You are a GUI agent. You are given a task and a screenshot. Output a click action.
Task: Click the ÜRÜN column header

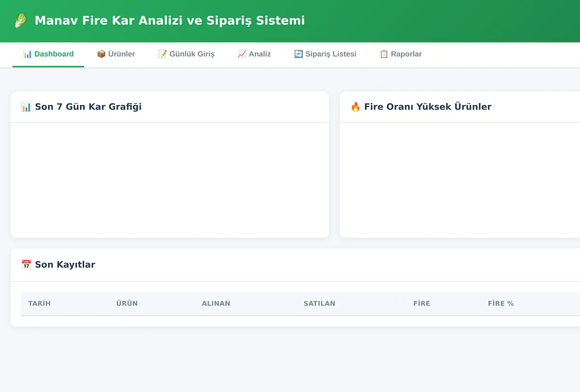pyautogui.click(x=127, y=304)
